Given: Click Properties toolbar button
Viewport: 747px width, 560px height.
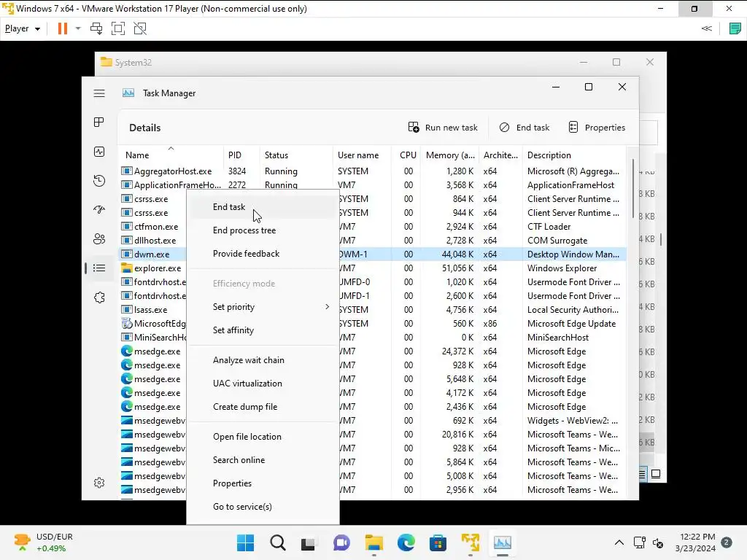Looking at the screenshot, I should click(597, 128).
